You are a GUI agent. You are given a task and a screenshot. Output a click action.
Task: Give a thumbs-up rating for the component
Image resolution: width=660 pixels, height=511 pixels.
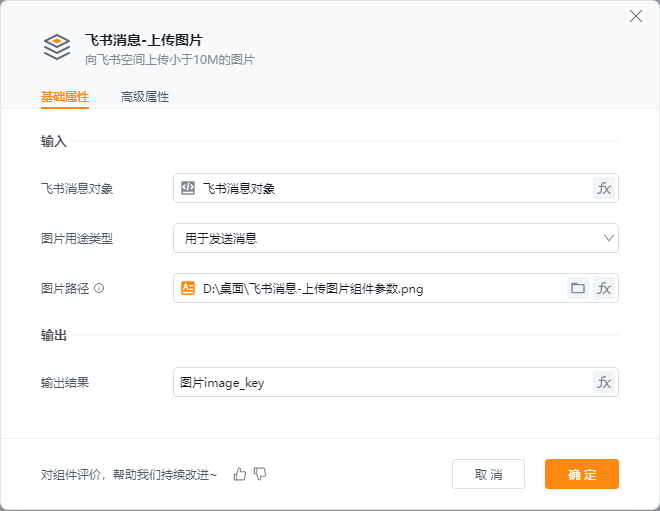[x=240, y=474]
